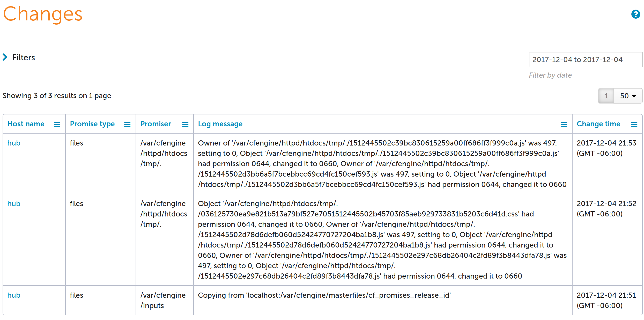Click the hub link in the second row
This screenshot has width=644, height=320.
coord(14,203)
